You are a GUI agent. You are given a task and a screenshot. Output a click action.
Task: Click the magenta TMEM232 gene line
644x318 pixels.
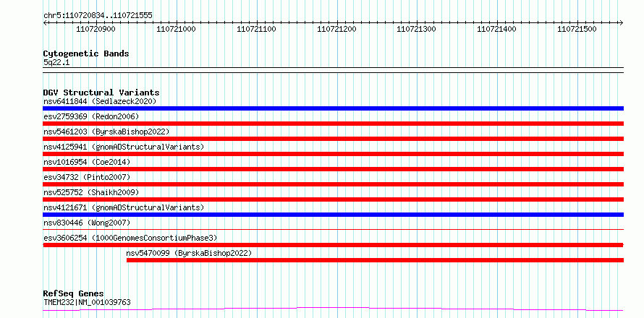tap(333, 309)
